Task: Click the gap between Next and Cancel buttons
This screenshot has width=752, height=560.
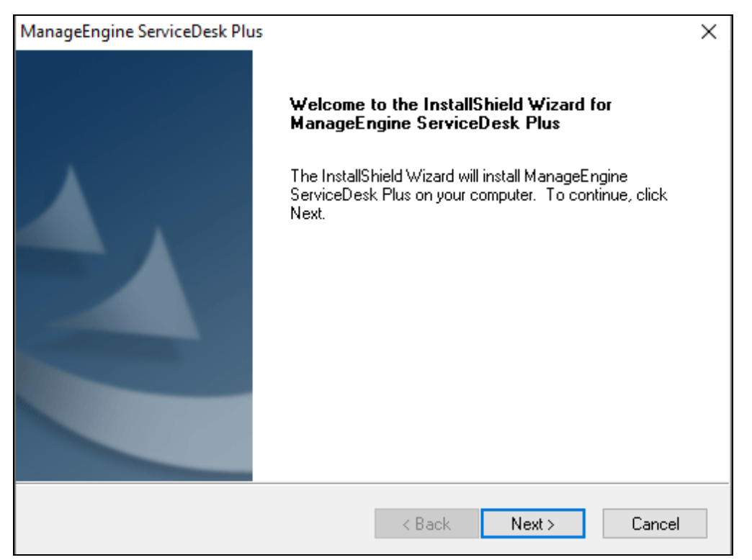Action: click(594, 524)
